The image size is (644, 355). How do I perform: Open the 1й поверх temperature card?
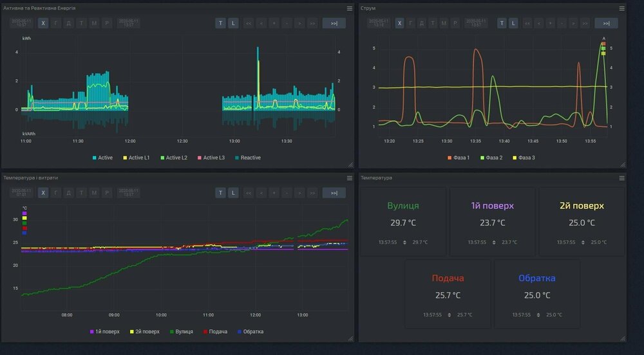tap(493, 222)
